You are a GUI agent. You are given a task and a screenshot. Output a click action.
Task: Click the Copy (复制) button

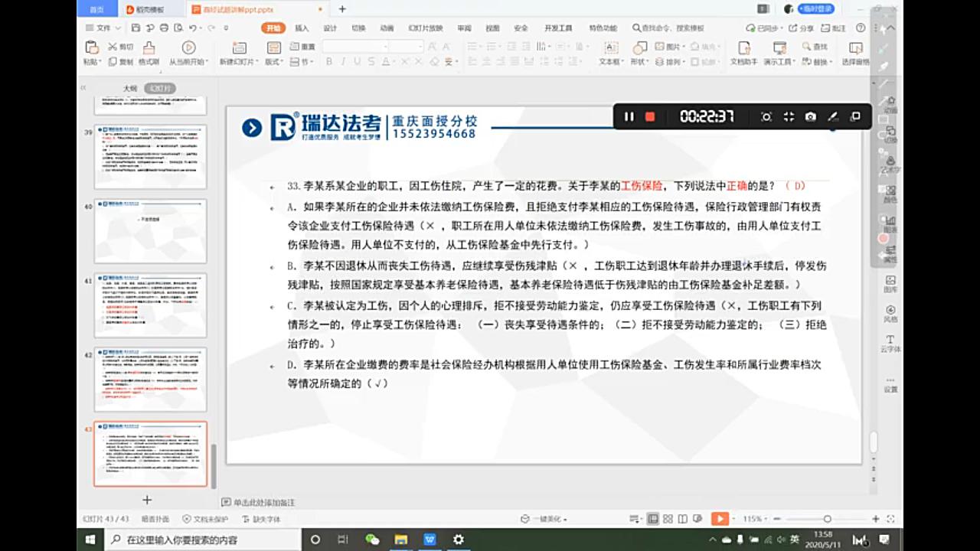pos(121,62)
